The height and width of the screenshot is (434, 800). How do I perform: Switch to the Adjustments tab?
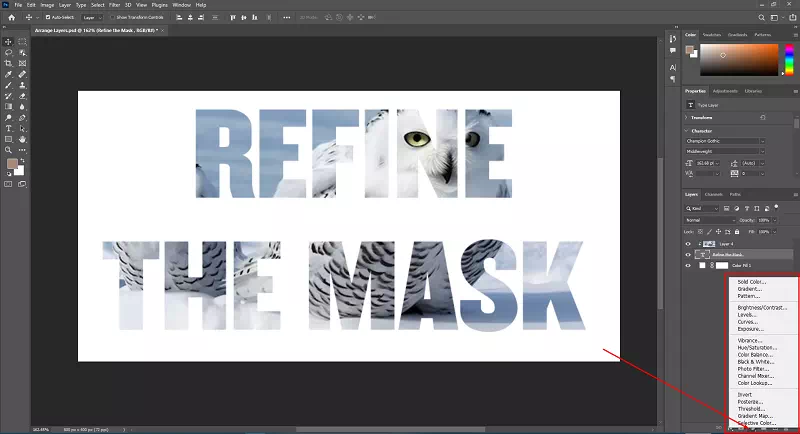click(725, 91)
